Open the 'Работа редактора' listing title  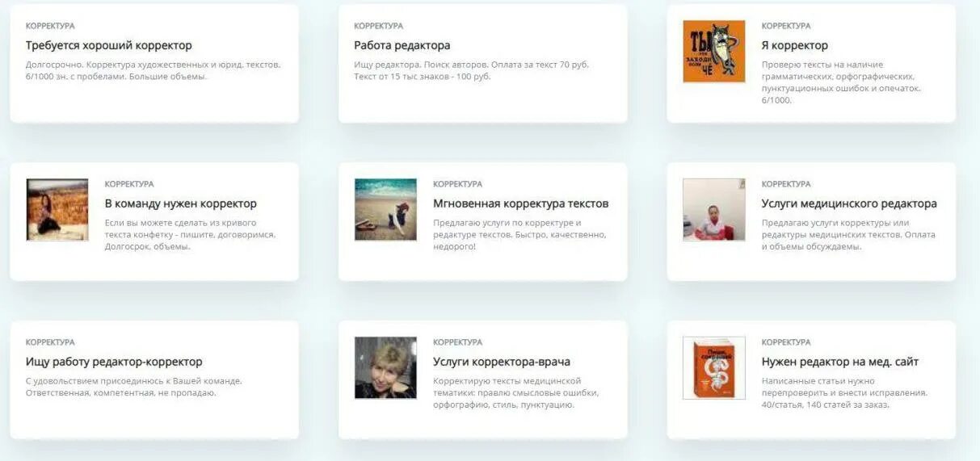[402, 45]
